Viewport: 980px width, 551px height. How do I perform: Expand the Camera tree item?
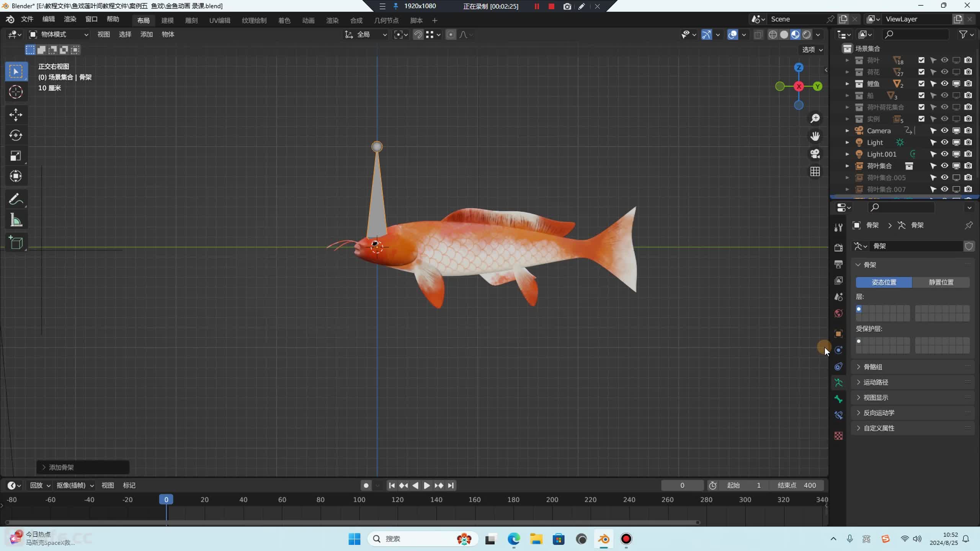click(x=847, y=130)
